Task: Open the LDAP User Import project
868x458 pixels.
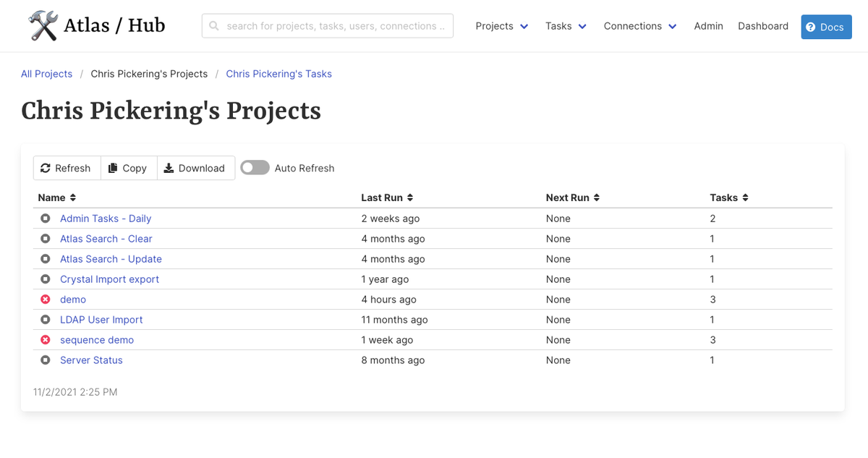Action: click(x=101, y=319)
